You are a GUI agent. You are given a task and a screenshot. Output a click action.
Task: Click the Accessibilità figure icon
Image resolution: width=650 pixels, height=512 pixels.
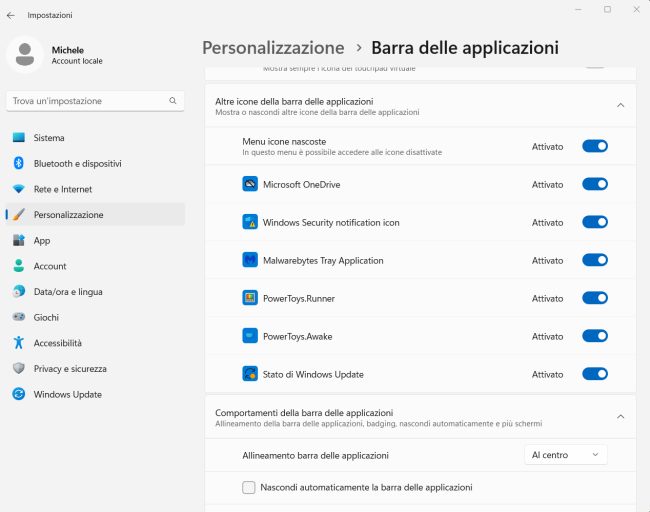pyautogui.click(x=19, y=342)
